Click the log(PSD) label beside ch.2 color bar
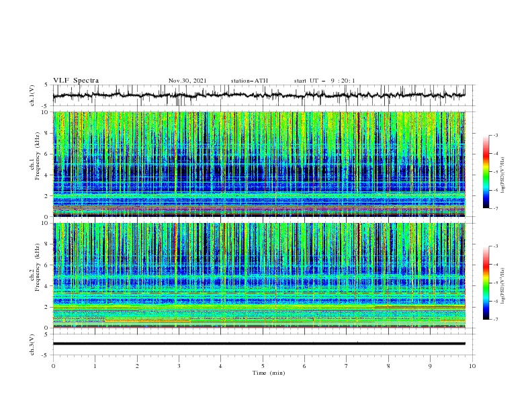532x411 pixels. tap(502, 286)
